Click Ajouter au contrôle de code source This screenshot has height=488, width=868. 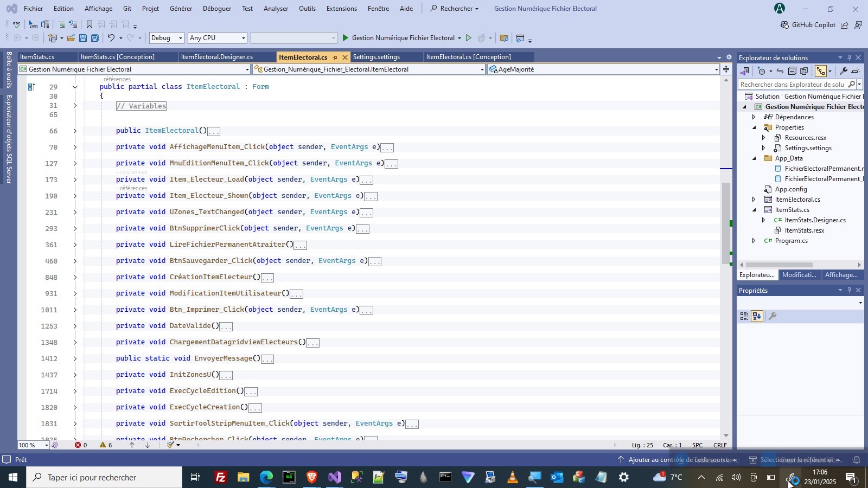tap(678, 460)
